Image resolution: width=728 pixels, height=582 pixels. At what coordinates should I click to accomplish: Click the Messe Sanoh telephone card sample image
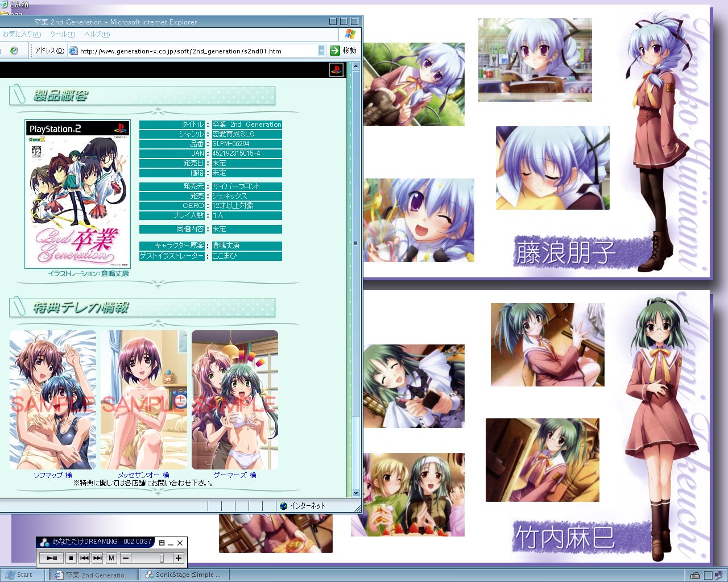click(x=144, y=400)
